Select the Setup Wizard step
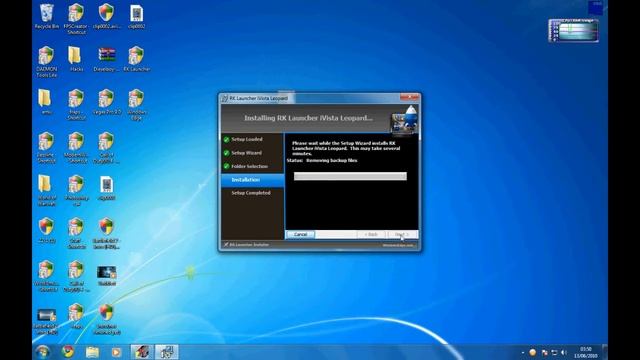The height and width of the screenshot is (360, 640). tap(247, 153)
